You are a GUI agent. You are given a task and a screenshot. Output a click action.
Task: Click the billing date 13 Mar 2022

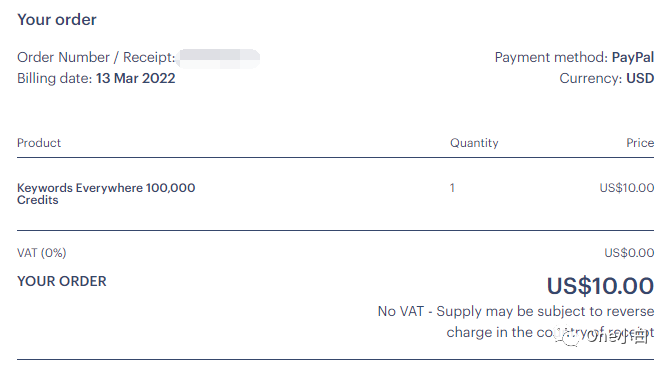click(135, 79)
